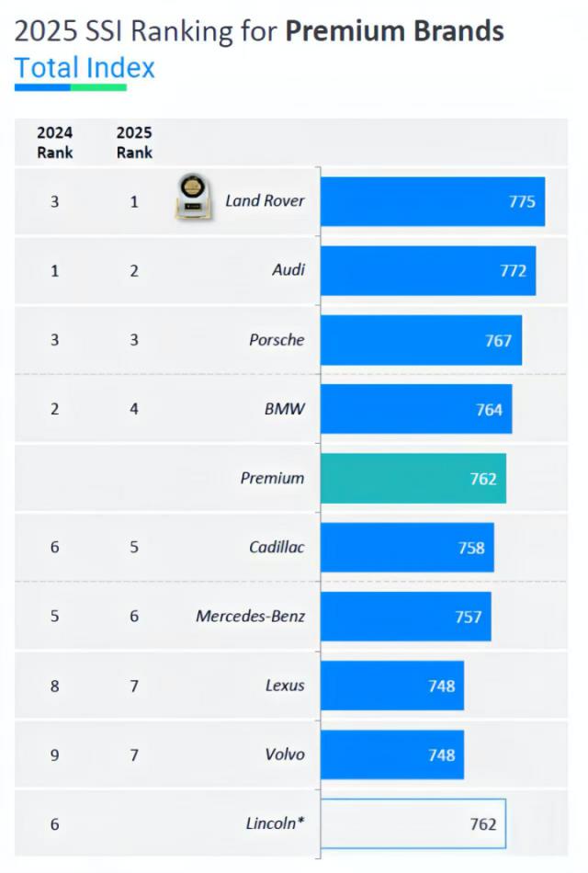Click the Porsche 767 score bar
This screenshot has width=588, height=873.
pos(421,340)
